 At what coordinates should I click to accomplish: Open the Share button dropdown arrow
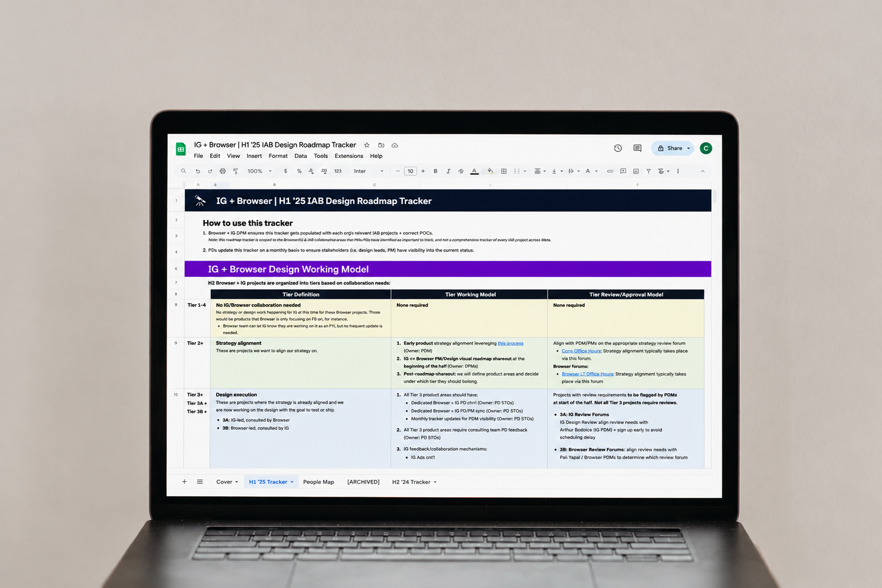coord(688,148)
